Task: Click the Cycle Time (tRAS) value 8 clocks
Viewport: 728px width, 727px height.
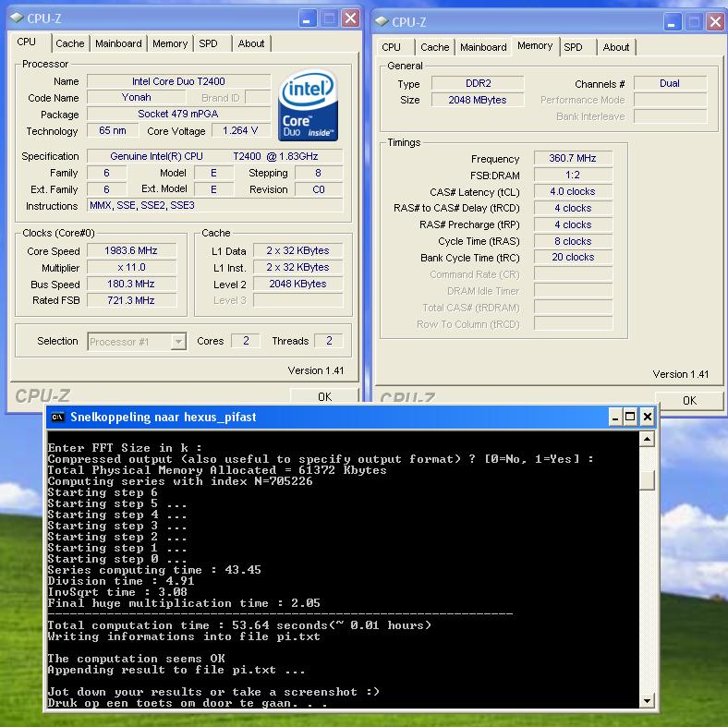Action: click(573, 241)
